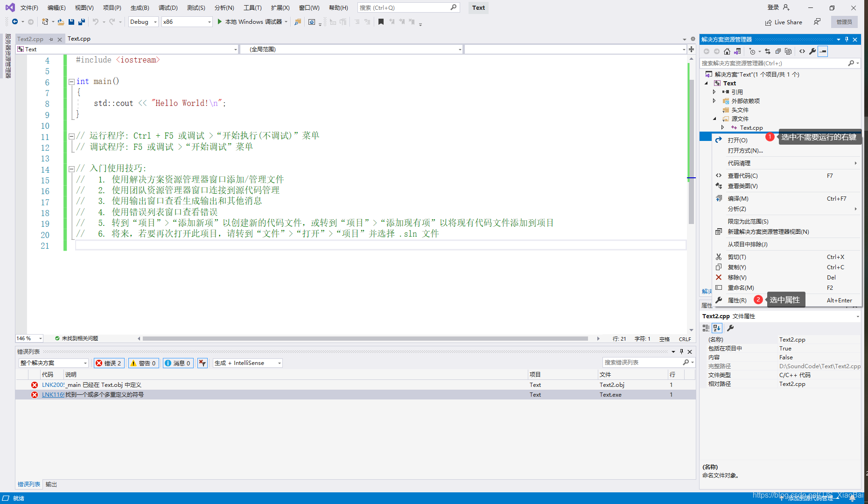This screenshot has height=504, width=868.
Task: Toggle the Alphabetical sort in Properties panel
Action: click(717, 328)
